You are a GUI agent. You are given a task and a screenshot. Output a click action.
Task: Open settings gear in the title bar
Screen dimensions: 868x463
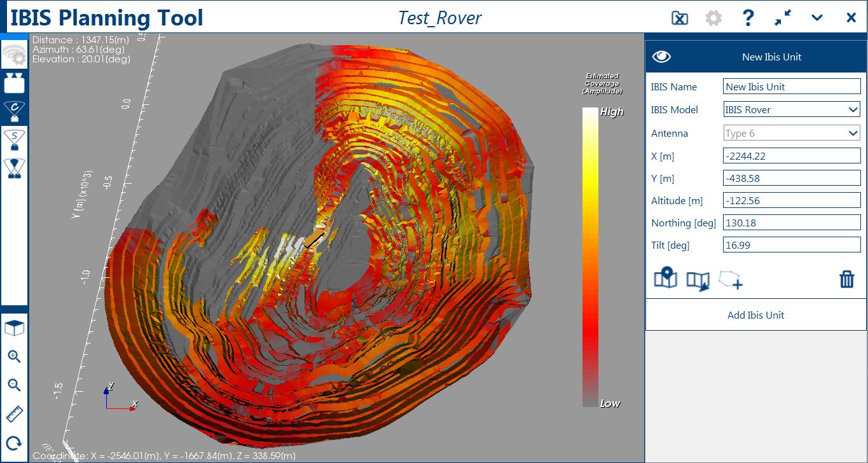(x=713, y=18)
